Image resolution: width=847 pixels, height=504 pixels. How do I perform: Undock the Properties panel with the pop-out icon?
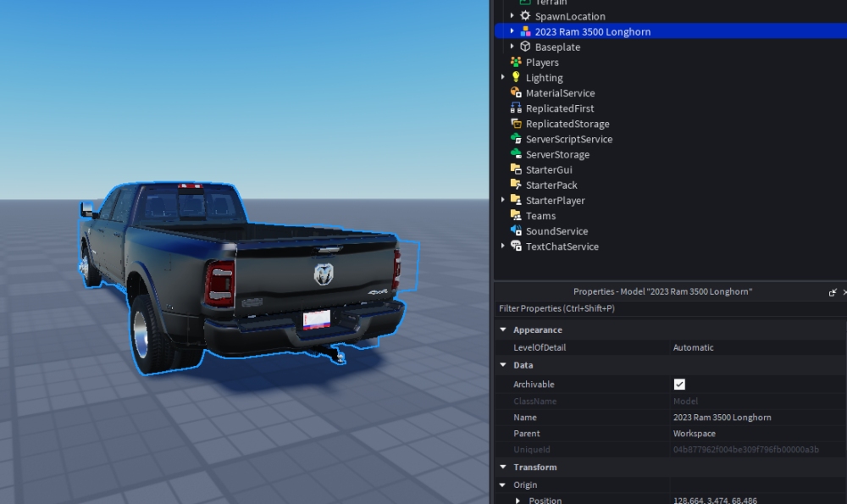(833, 292)
